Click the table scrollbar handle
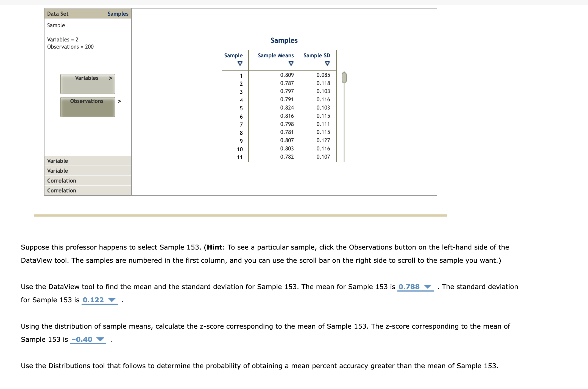The image size is (588, 389). pos(344,77)
